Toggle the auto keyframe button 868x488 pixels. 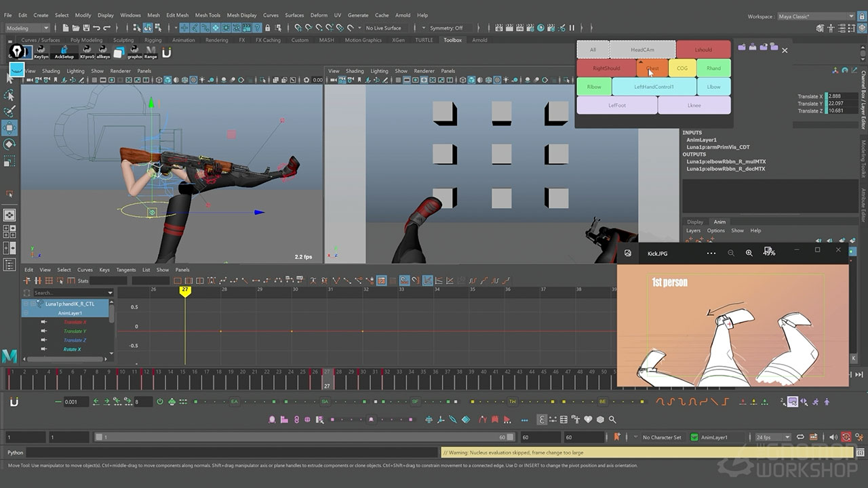(846, 437)
